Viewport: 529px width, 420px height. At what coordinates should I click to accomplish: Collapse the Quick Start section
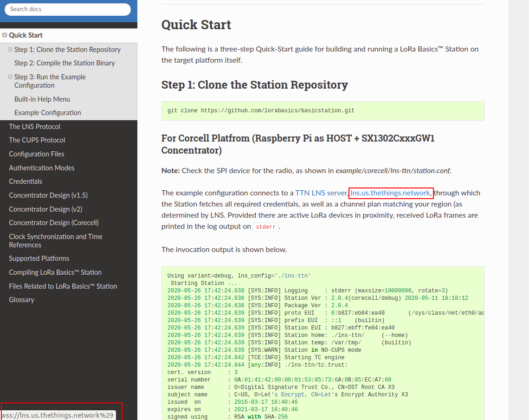(4, 35)
